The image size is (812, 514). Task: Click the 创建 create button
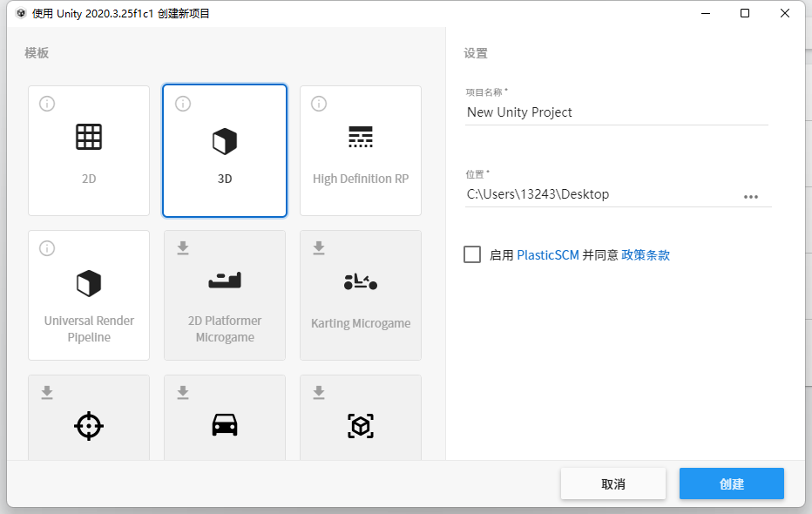click(x=732, y=484)
